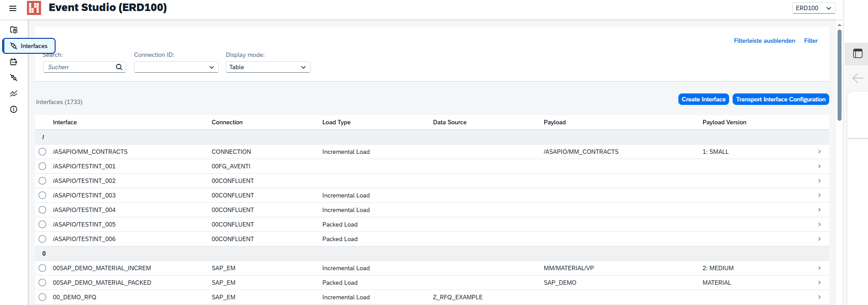Select radio button for 00_DEMO_RFQ
The image size is (868, 305).
[42, 297]
